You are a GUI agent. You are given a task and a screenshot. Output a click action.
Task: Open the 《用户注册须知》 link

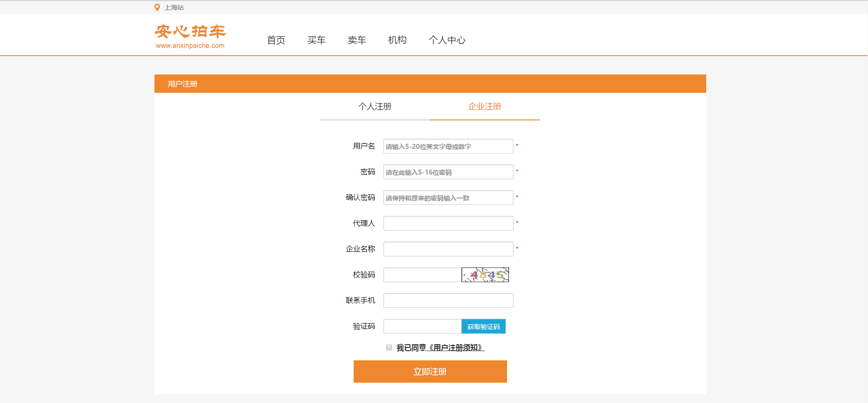456,348
